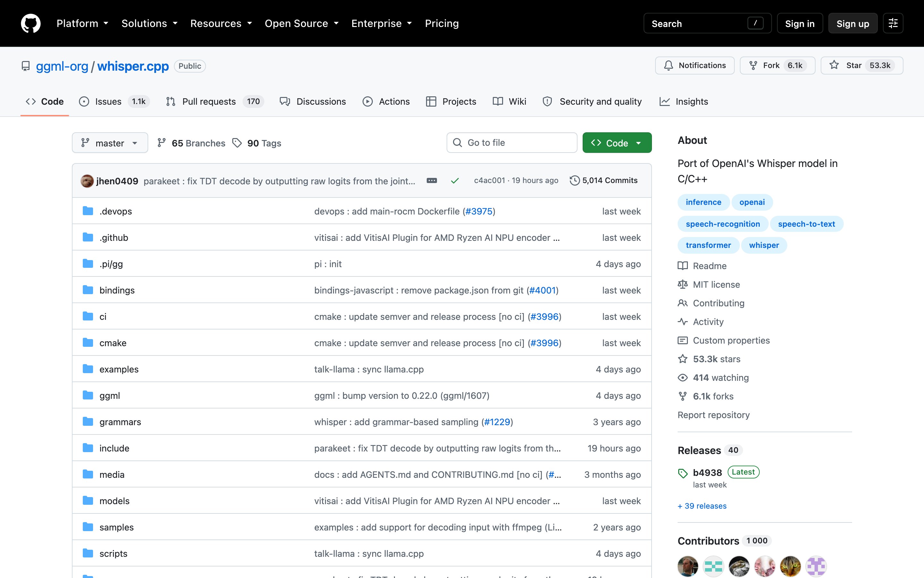Fork the whisper.cpp repository

coord(777,66)
